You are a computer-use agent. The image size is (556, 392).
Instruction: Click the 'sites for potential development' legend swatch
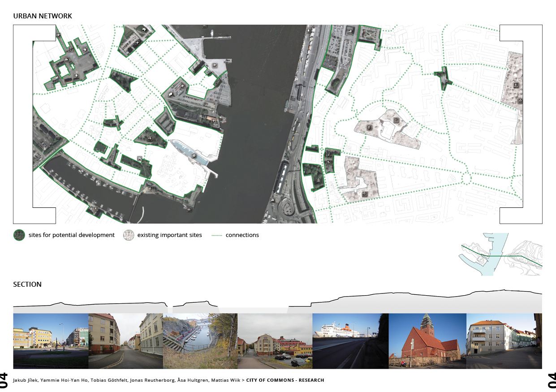pos(19,235)
